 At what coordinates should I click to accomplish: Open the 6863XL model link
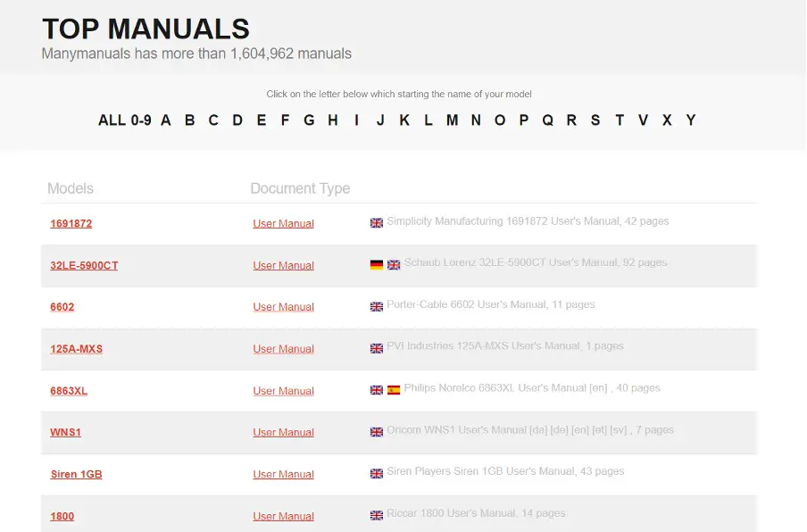click(x=69, y=391)
